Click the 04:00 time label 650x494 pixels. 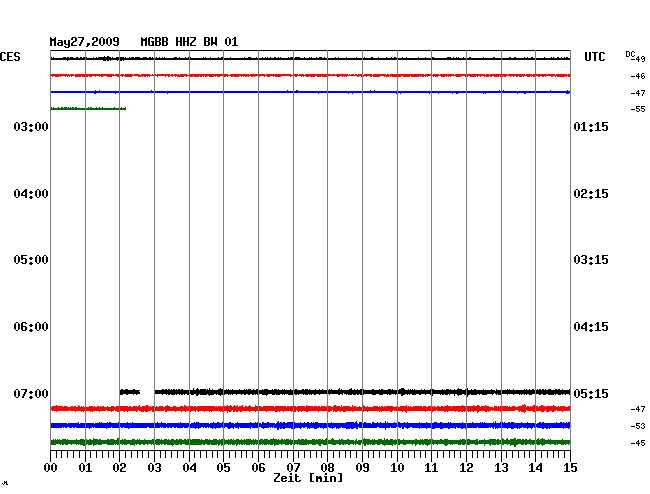point(31,194)
